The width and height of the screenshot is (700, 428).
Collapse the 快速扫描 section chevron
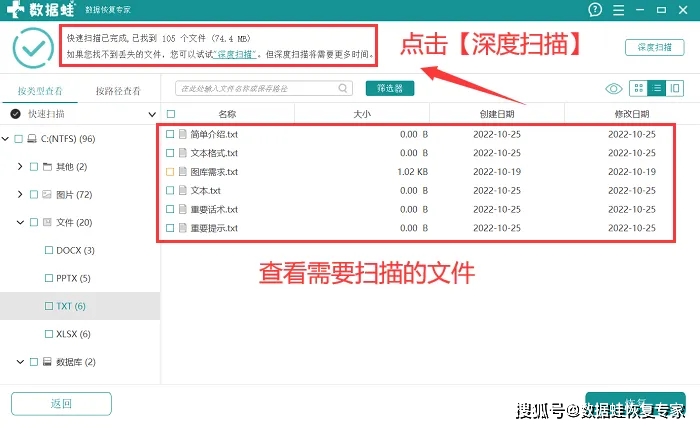point(152,115)
